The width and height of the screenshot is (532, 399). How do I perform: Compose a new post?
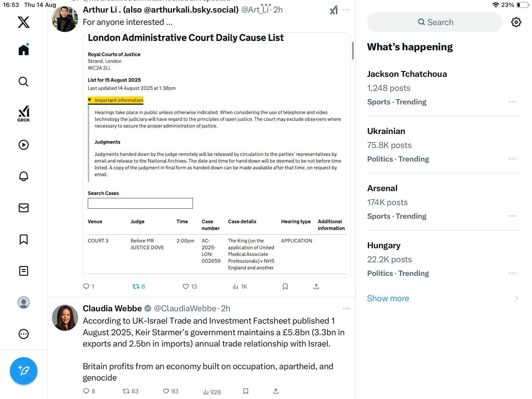pyautogui.click(x=24, y=371)
